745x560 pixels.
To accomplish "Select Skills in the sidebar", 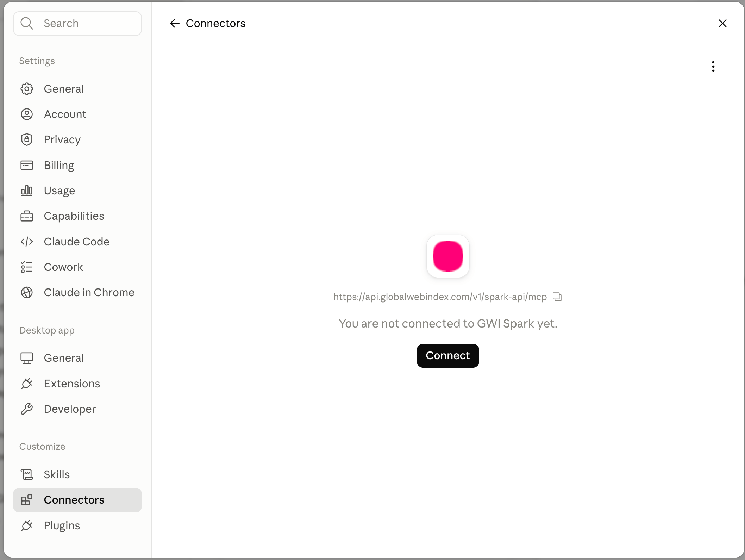I will [x=77, y=474].
